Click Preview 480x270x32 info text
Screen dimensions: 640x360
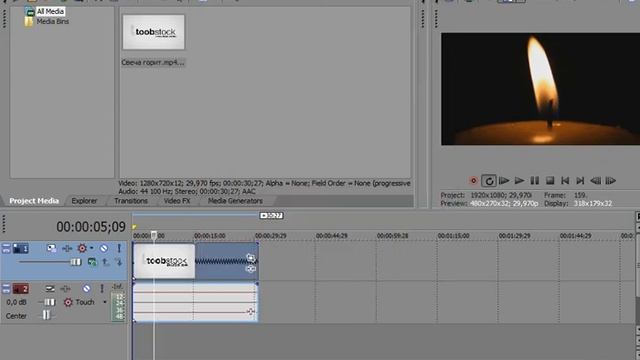click(x=489, y=203)
